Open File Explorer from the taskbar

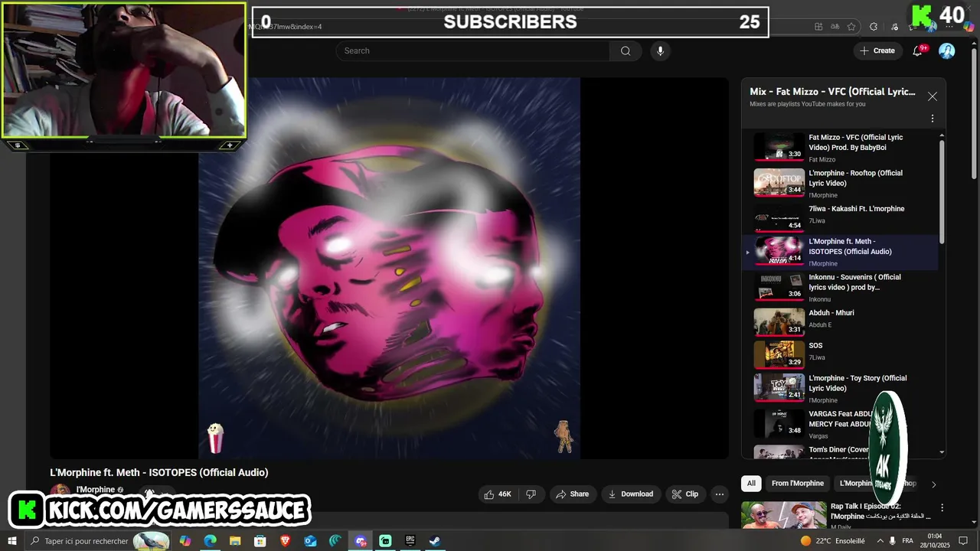click(x=235, y=541)
